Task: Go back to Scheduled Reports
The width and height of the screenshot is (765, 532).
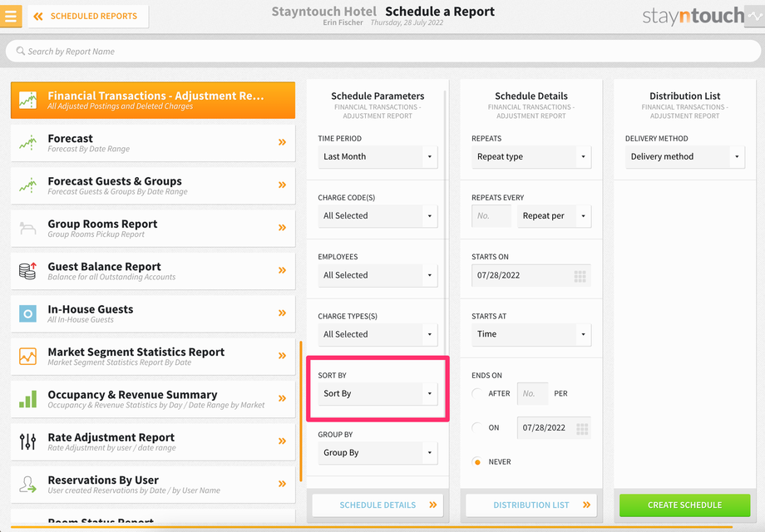Action: [88, 16]
